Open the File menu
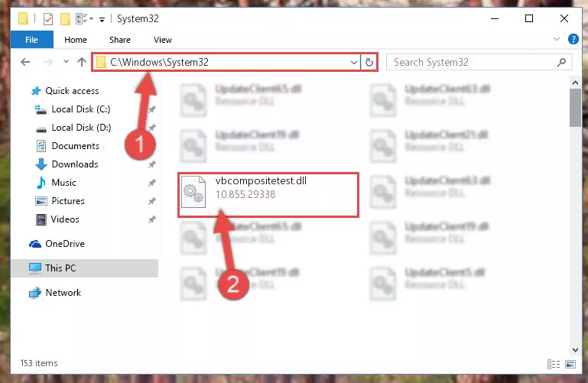588x383 pixels. (32, 40)
